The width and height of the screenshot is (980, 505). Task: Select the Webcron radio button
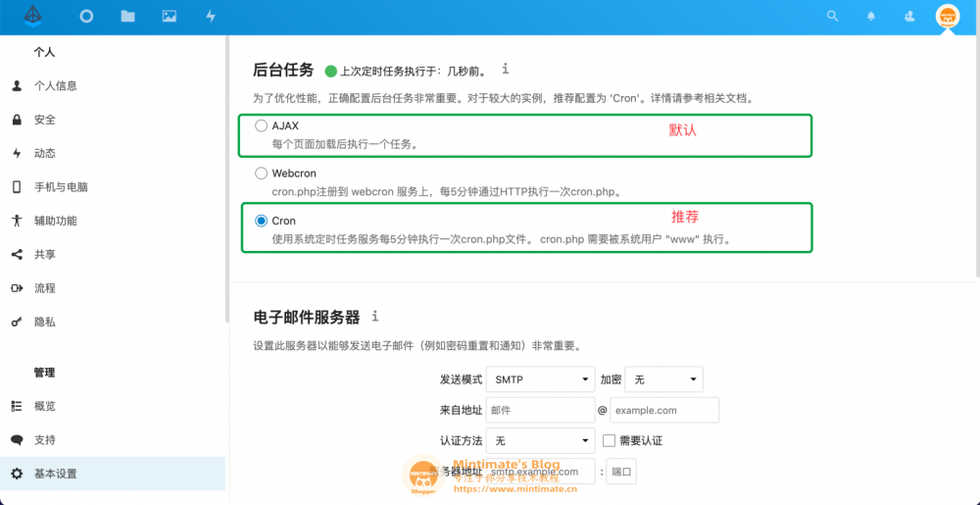click(x=261, y=174)
